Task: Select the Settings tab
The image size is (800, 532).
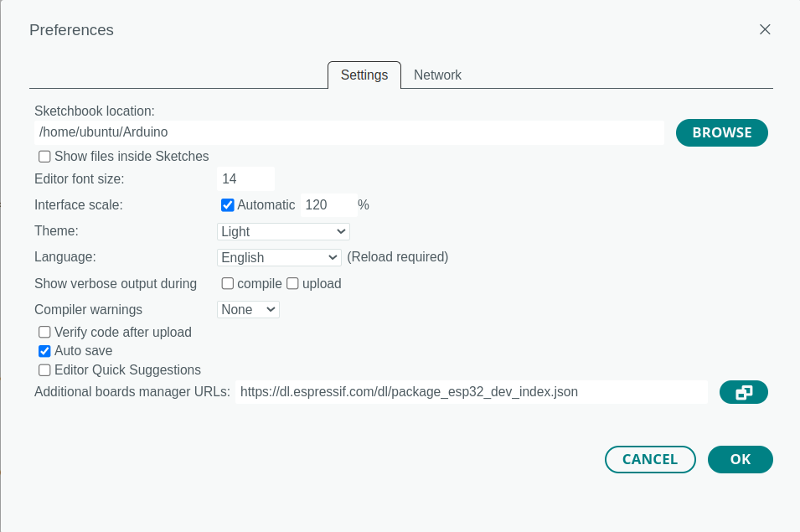Action: (x=364, y=75)
